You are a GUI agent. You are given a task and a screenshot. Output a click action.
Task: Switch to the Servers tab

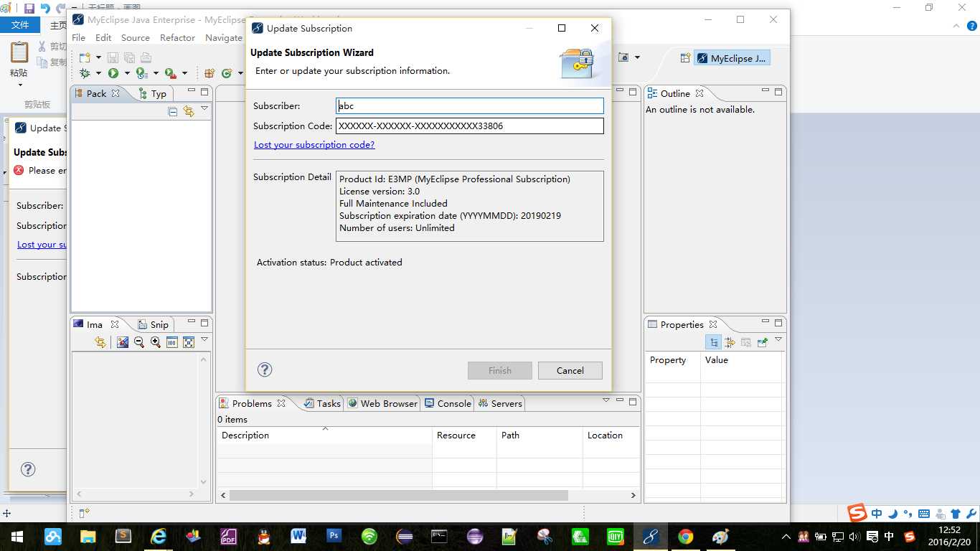pos(501,403)
